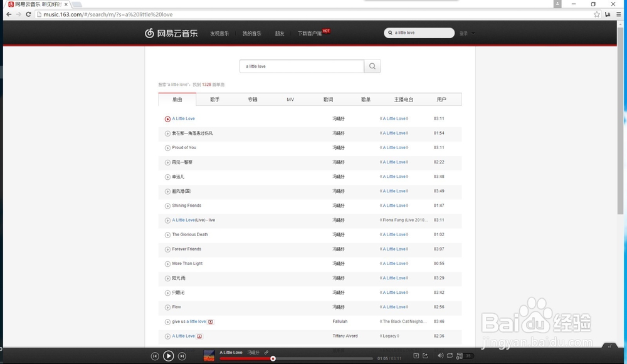Skip to next track in the player
The width and height of the screenshot is (627, 364).
click(182, 355)
